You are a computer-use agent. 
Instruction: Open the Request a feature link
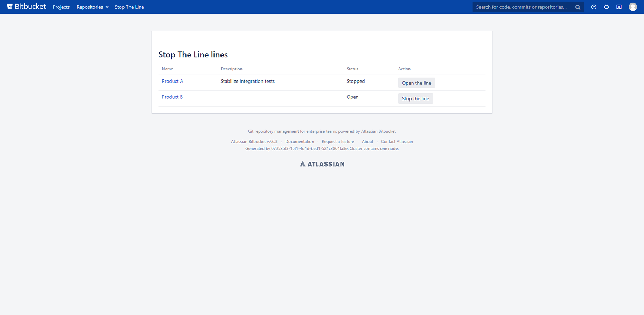pos(338,142)
